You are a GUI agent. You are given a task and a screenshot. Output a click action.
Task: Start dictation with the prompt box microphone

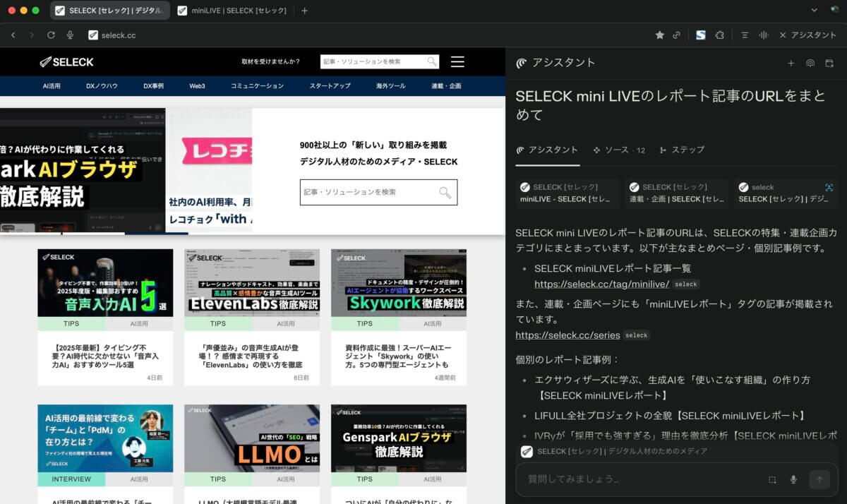[793, 479]
